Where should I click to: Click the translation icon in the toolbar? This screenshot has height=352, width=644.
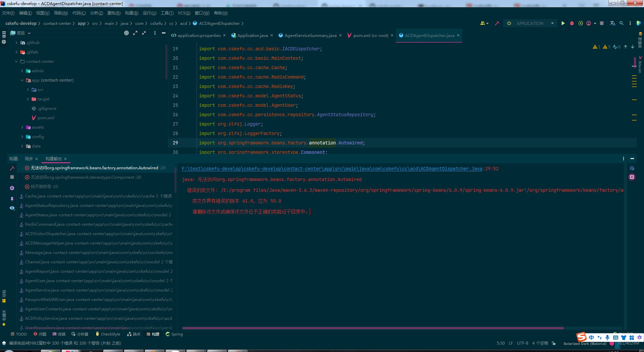point(612,23)
